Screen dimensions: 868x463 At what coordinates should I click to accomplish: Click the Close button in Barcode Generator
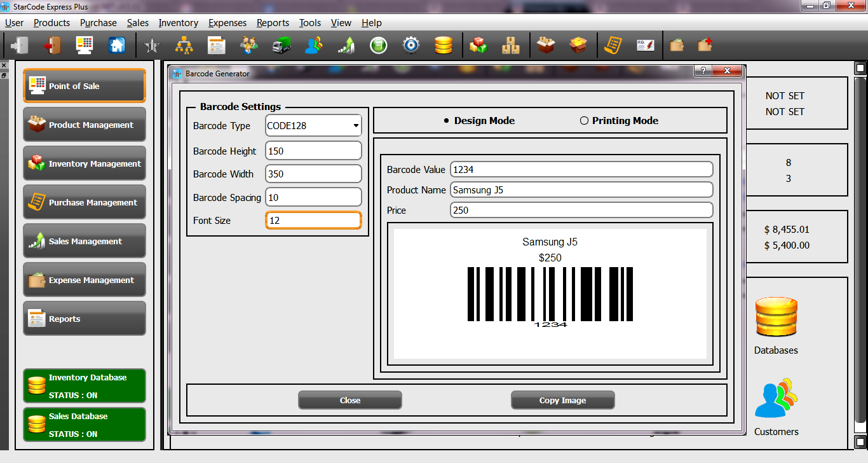click(350, 400)
